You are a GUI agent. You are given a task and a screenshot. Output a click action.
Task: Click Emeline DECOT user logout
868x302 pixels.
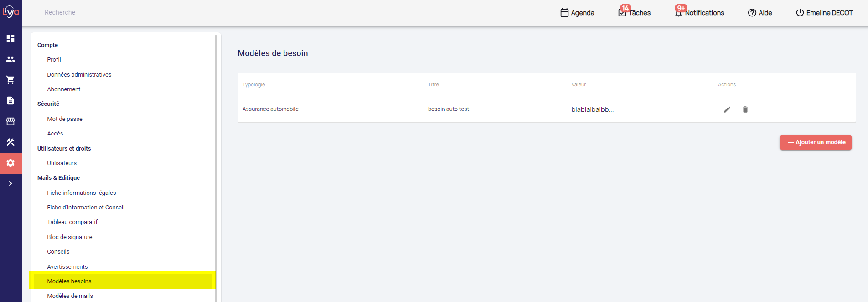pos(824,13)
